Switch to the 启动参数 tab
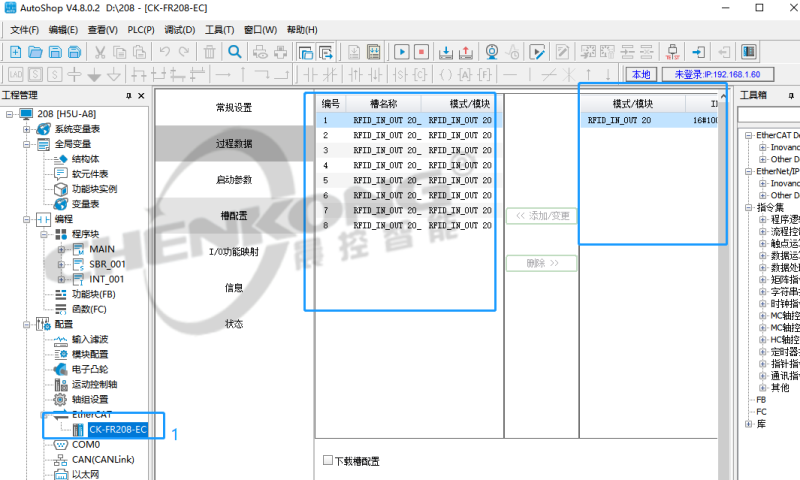 tap(234, 180)
